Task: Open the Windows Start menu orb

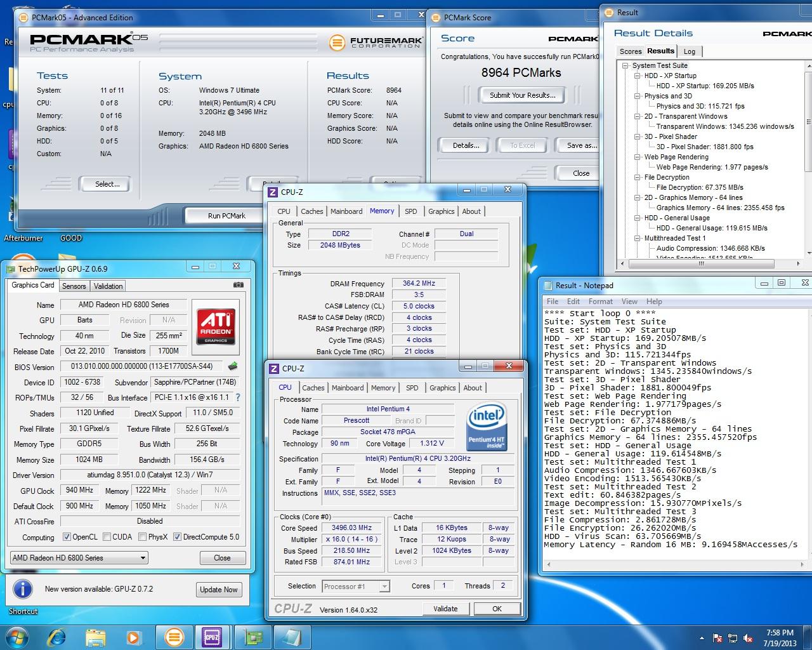Action: click(x=16, y=637)
